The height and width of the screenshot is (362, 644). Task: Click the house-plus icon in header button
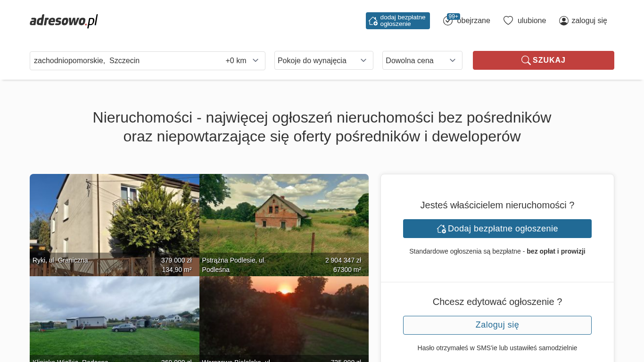pos(373,21)
